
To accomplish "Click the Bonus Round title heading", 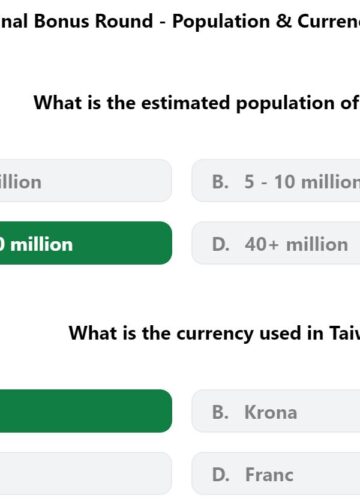I will [180, 21].
